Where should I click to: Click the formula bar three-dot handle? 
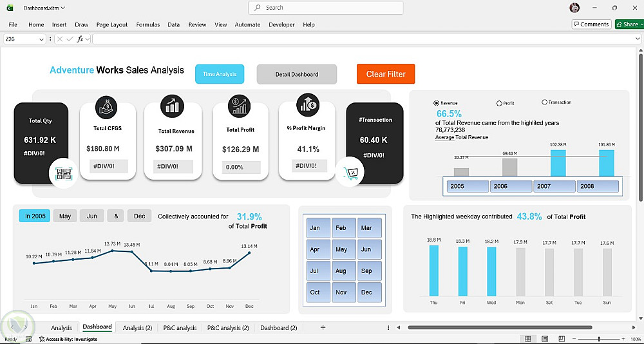pos(50,39)
